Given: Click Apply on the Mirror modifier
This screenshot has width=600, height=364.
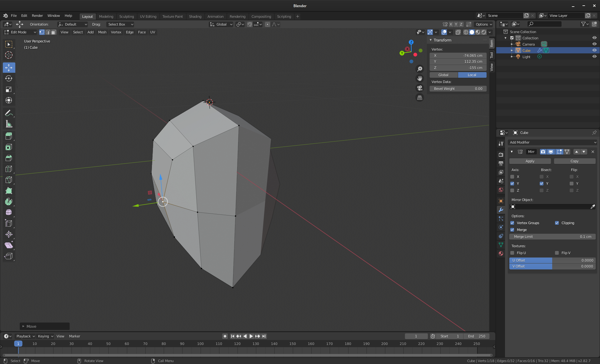Looking at the screenshot, I should (530, 161).
